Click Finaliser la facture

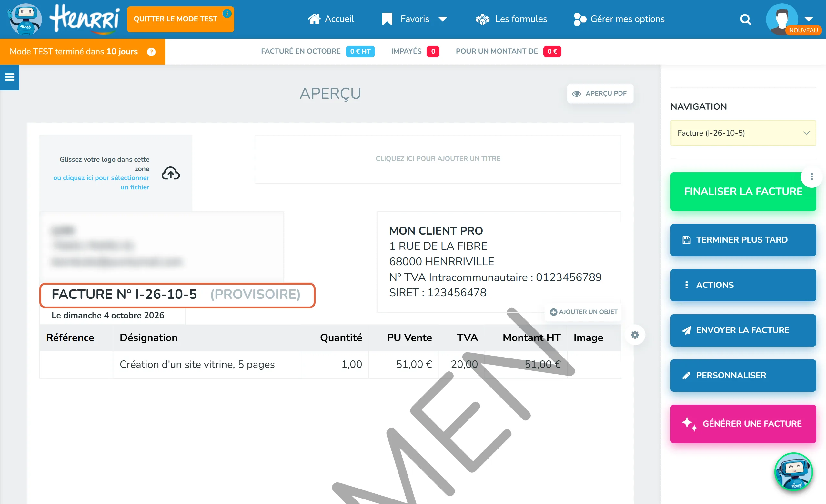pos(743,191)
